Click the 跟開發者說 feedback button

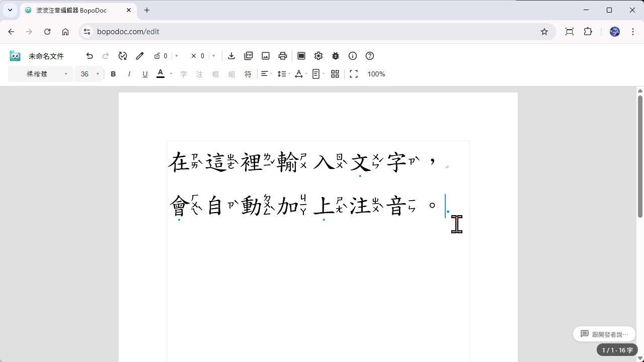[604, 333]
